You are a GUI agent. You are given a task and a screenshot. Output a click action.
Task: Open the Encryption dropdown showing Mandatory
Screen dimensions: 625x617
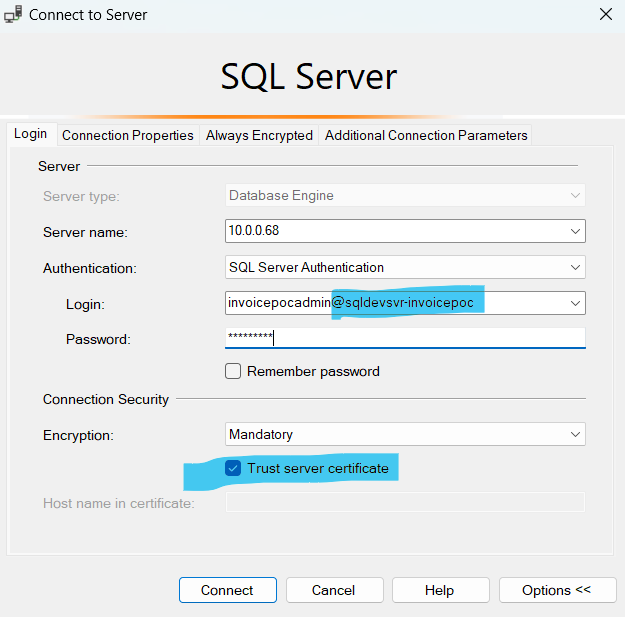tap(405, 434)
